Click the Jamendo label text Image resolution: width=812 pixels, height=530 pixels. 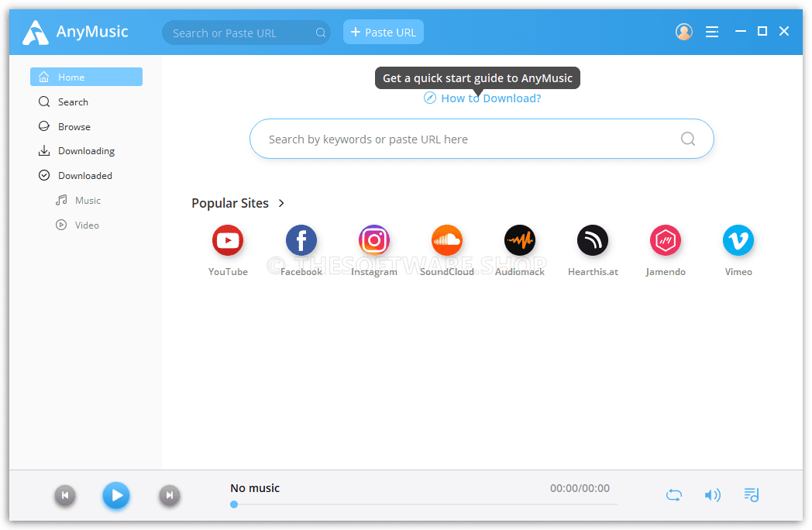666,271
